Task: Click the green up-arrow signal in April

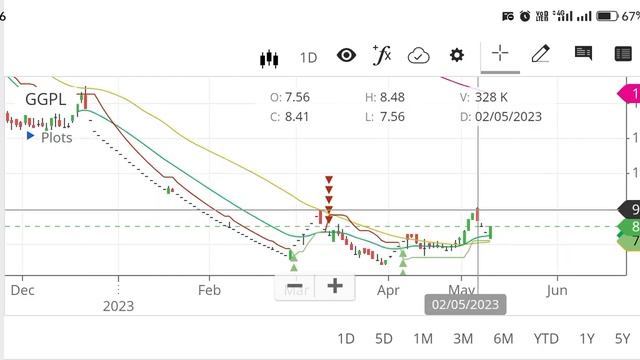Action: pos(403,263)
